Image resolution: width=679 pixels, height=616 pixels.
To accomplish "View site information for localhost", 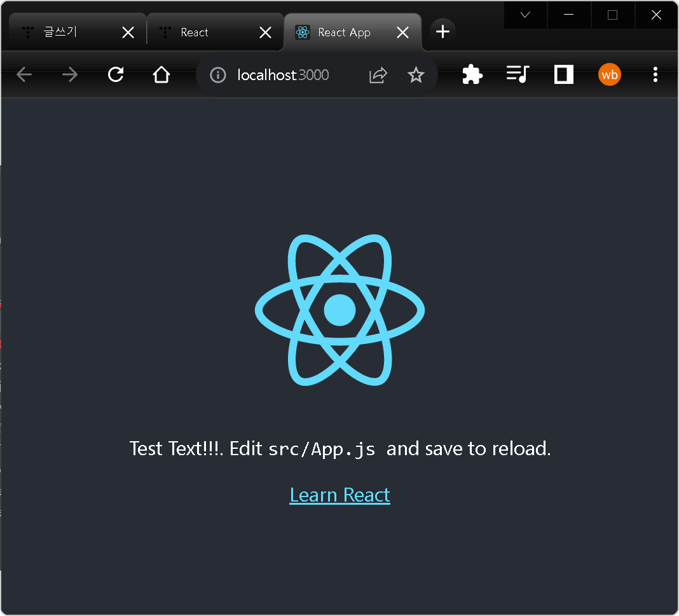I will coord(218,75).
